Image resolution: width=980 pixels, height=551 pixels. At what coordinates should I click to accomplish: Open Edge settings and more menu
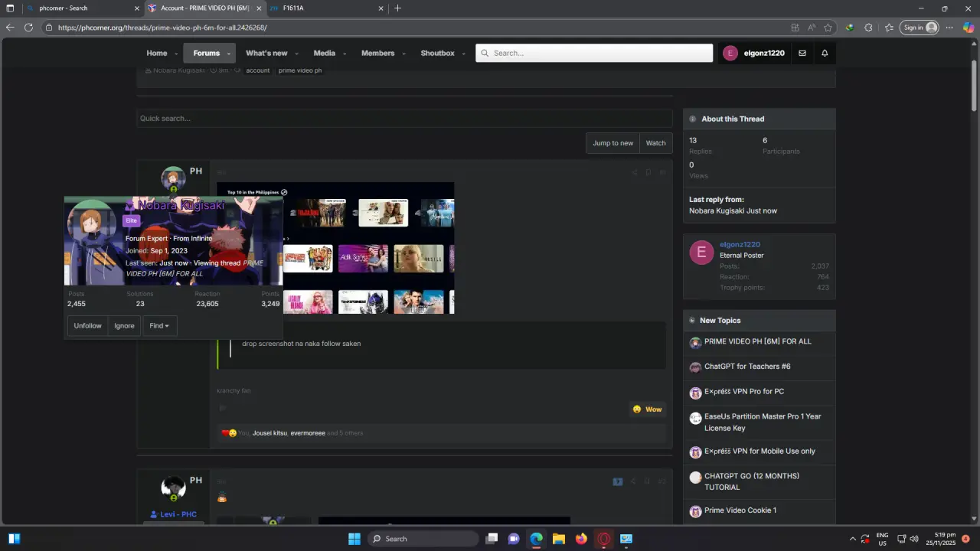click(949, 28)
